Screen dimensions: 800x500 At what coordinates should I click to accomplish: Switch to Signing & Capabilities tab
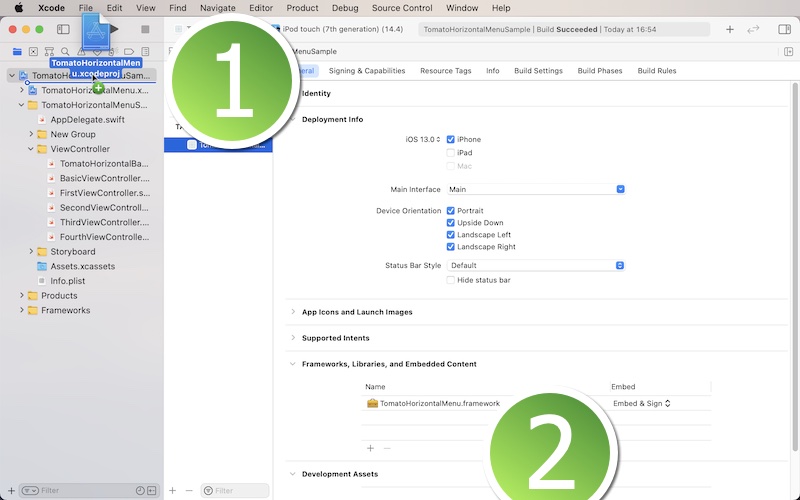367,71
